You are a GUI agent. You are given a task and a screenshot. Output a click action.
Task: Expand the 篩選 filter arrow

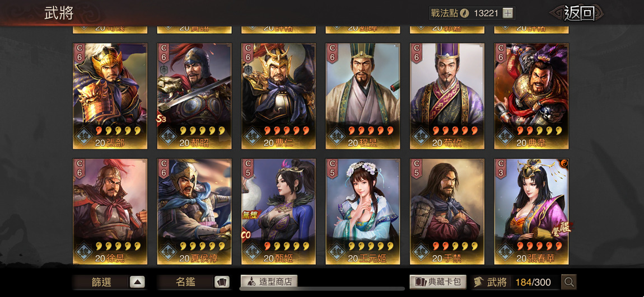[x=138, y=282]
